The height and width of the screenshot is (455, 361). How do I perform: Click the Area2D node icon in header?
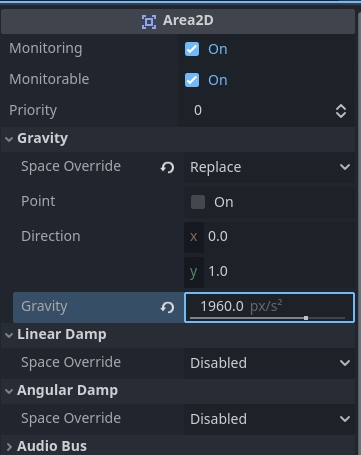pos(149,22)
